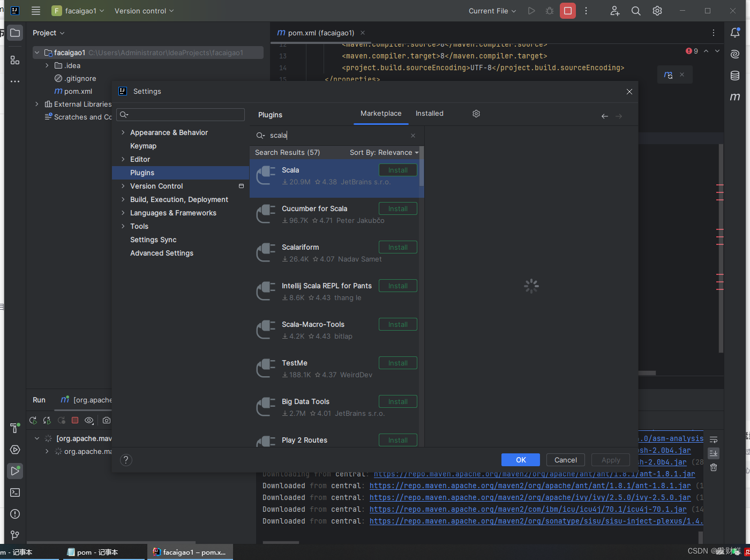Stop the process in the Run panel toolbar
This screenshot has height=560, width=750.
coord(75,421)
